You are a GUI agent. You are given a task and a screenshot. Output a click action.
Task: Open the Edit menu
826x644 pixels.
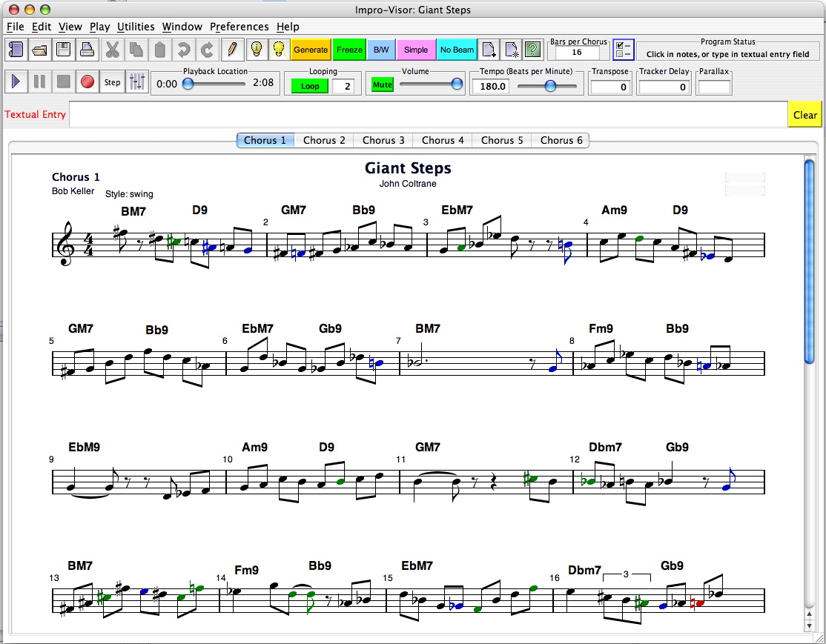pos(41,27)
